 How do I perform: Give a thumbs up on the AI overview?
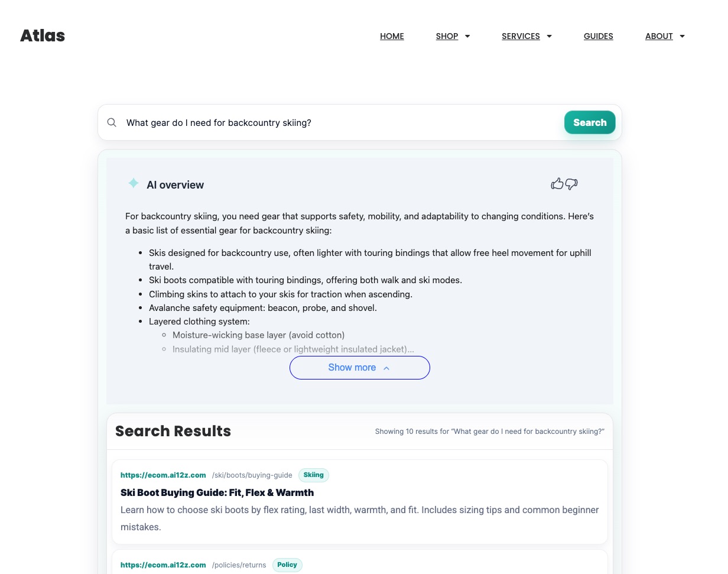coord(557,184)
